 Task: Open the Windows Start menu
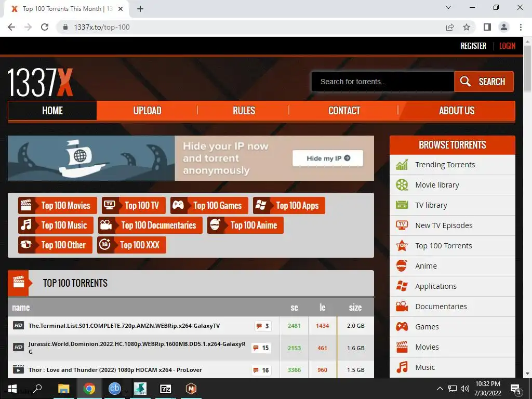[x=12, y=389]
